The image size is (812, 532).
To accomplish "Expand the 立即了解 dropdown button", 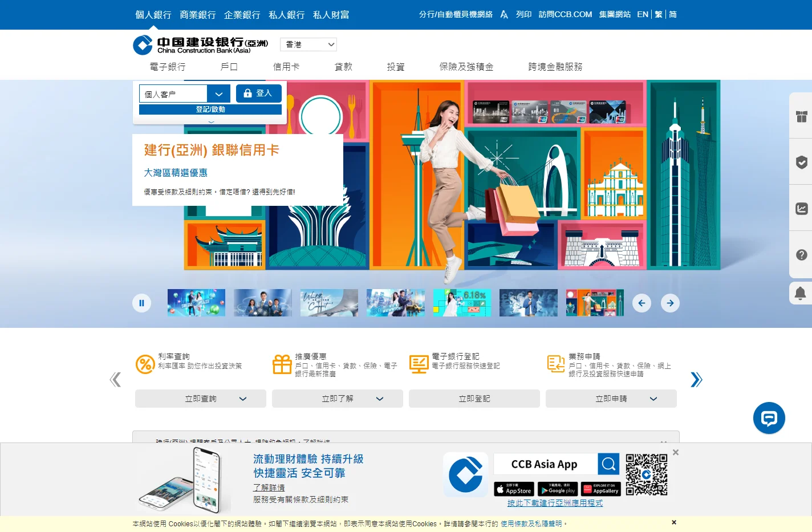I will pos(338,399).
